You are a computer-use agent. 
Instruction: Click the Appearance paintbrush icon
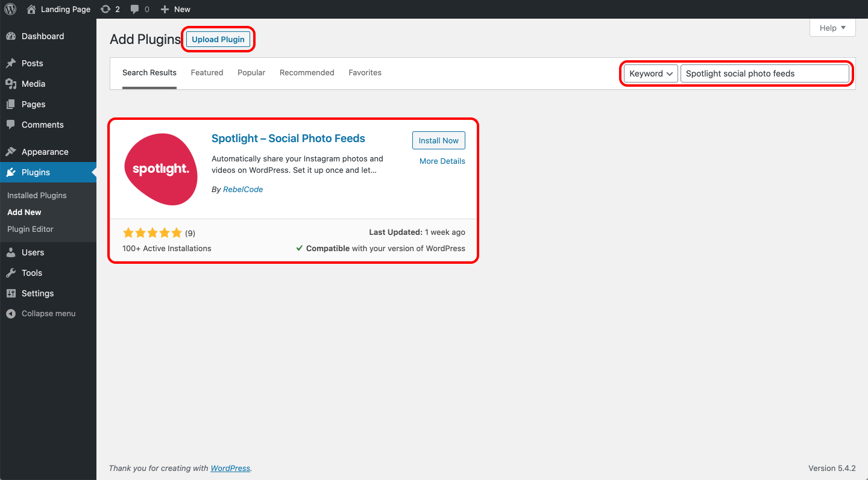[x=11, y=152]
